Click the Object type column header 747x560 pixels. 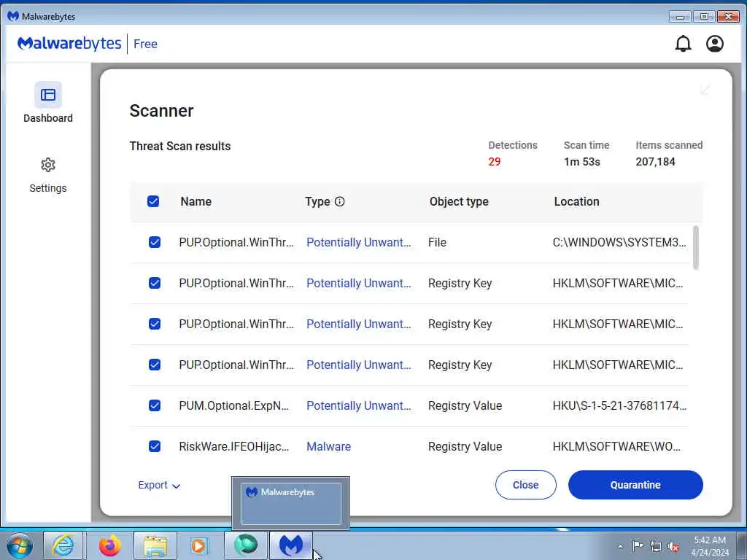click(x=459, y=202)
